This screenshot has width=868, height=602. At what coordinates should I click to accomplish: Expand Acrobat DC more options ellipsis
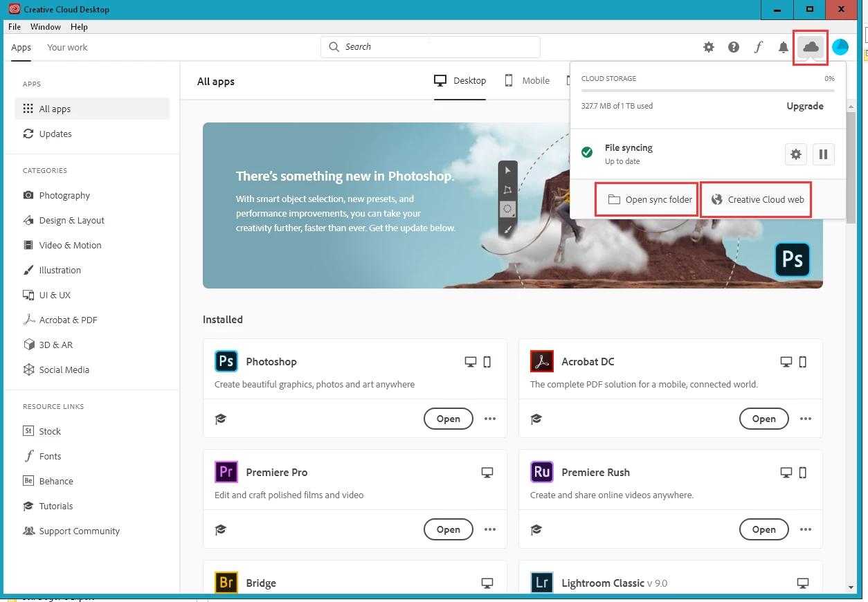pos(806,419)
